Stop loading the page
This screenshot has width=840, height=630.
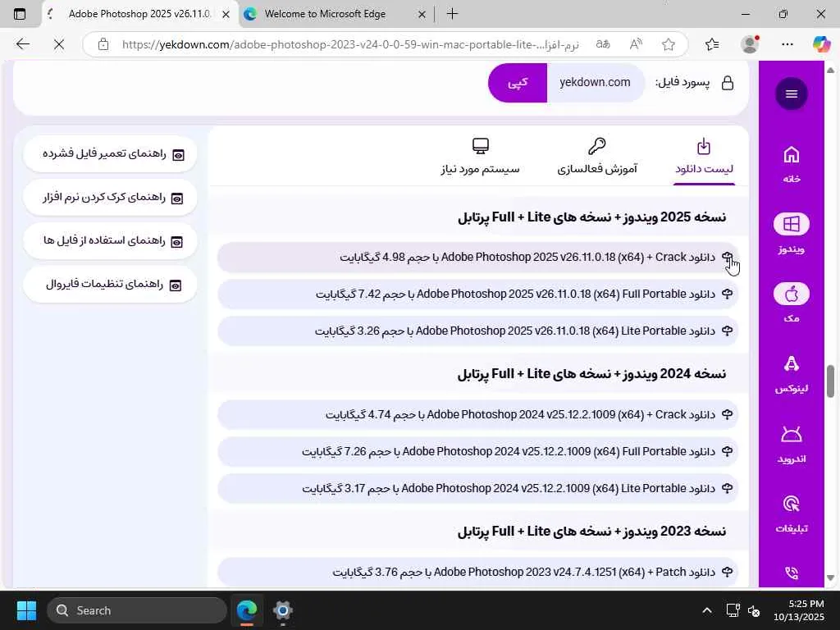[59, 44]
